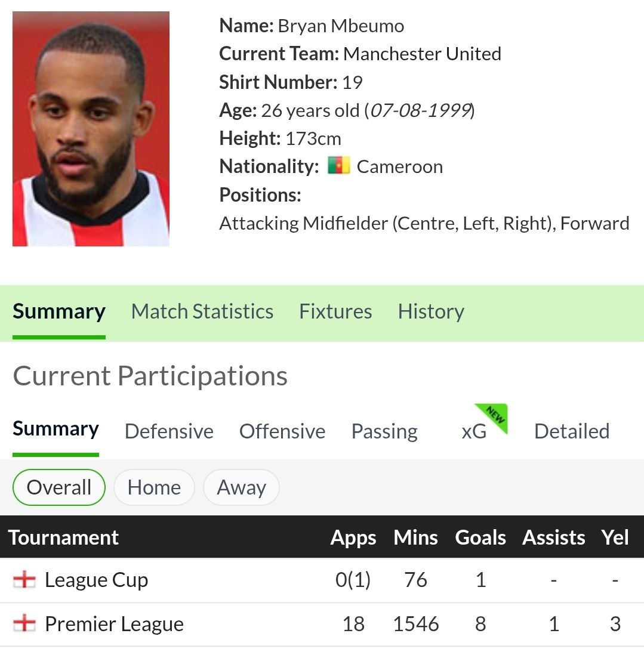Click the League Cup England flag icon
The height and width of the screenshot is (655, 644).
pos(24,580)
